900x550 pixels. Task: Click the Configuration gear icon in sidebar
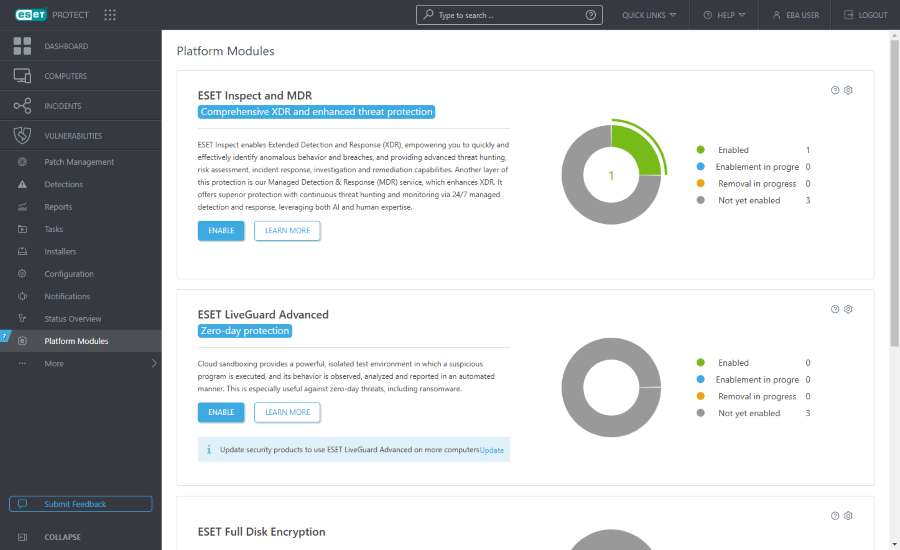click(x=22, y=274)
